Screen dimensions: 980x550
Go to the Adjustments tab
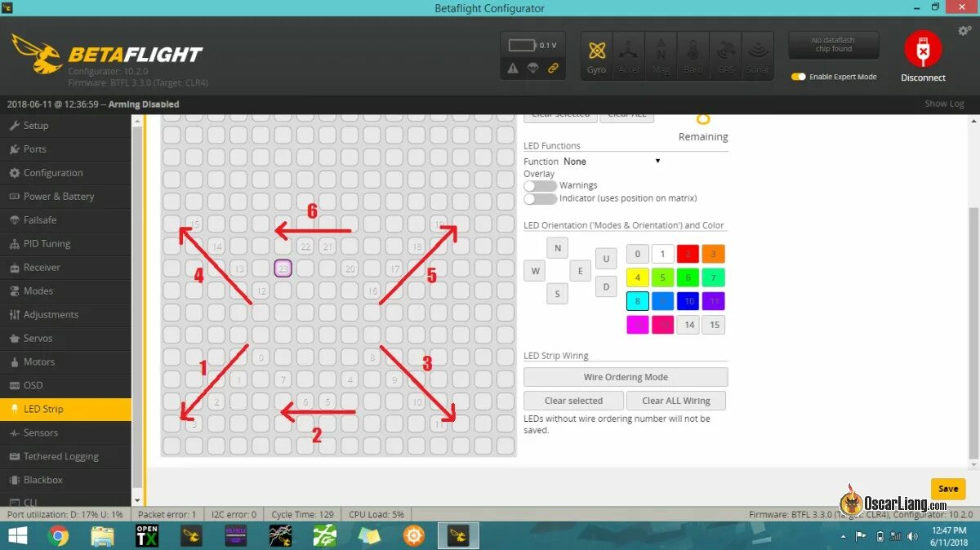tap(65, 315)
